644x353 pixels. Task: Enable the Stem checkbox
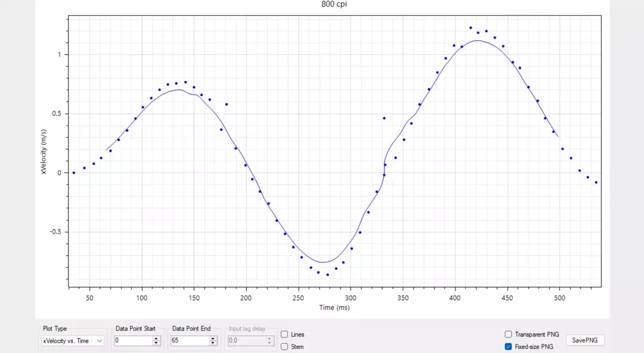tap(285, 347)
